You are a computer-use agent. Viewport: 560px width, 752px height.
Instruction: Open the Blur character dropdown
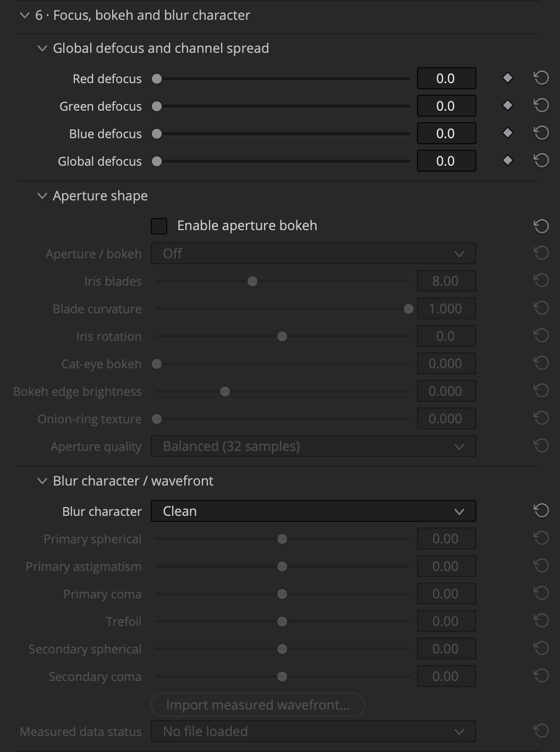314,511
